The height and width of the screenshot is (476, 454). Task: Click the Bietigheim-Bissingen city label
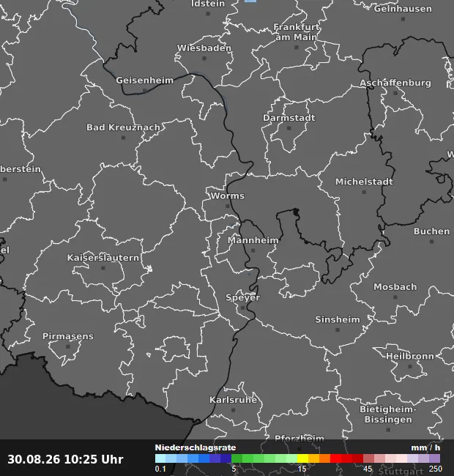click(x=388, y=414)
